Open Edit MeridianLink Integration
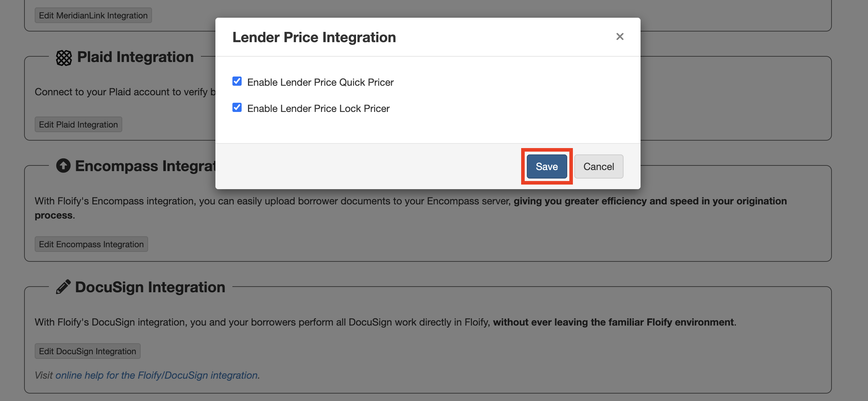This screenshot has height=401, width=868. (x=93, y=16)
